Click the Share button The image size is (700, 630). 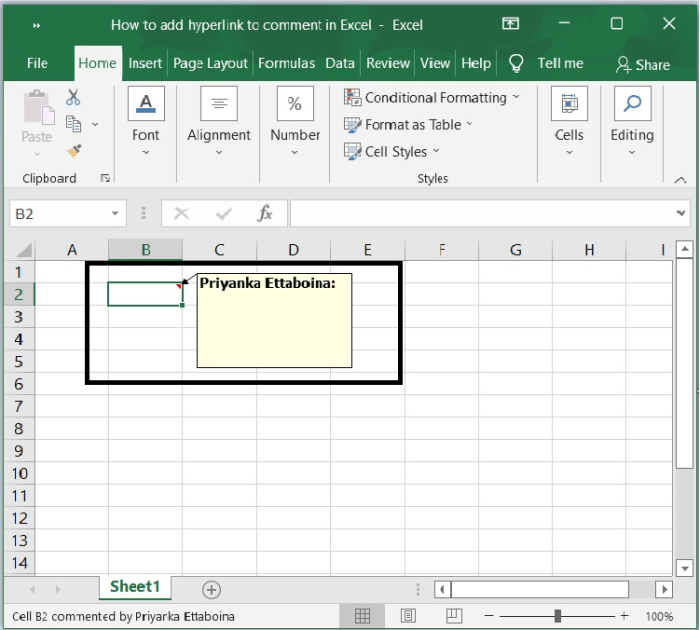click(643, 65)
